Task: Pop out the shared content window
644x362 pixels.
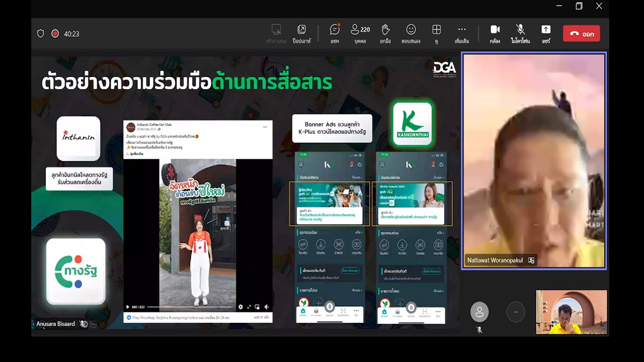Action: 302,34
